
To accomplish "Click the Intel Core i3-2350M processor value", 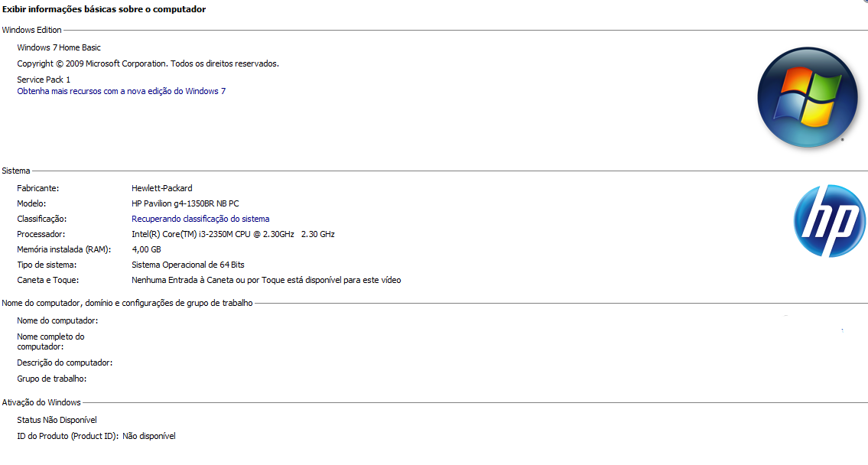I will 233,234.
